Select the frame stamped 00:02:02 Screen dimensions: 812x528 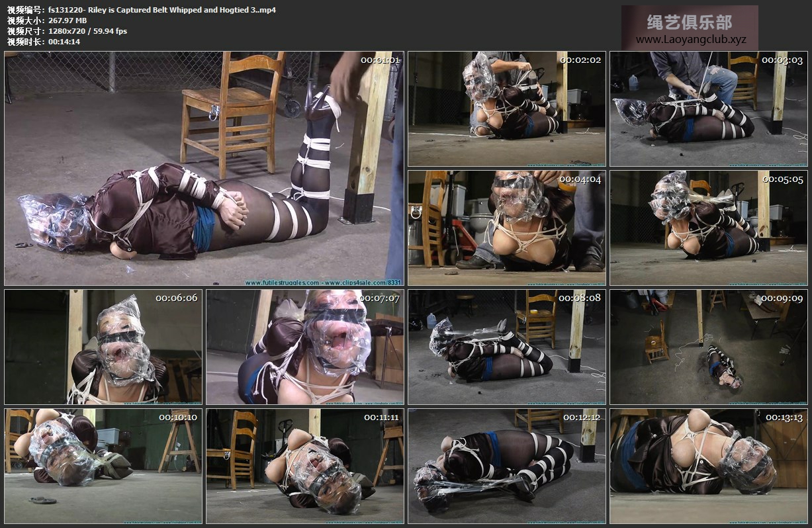point(506,109)
